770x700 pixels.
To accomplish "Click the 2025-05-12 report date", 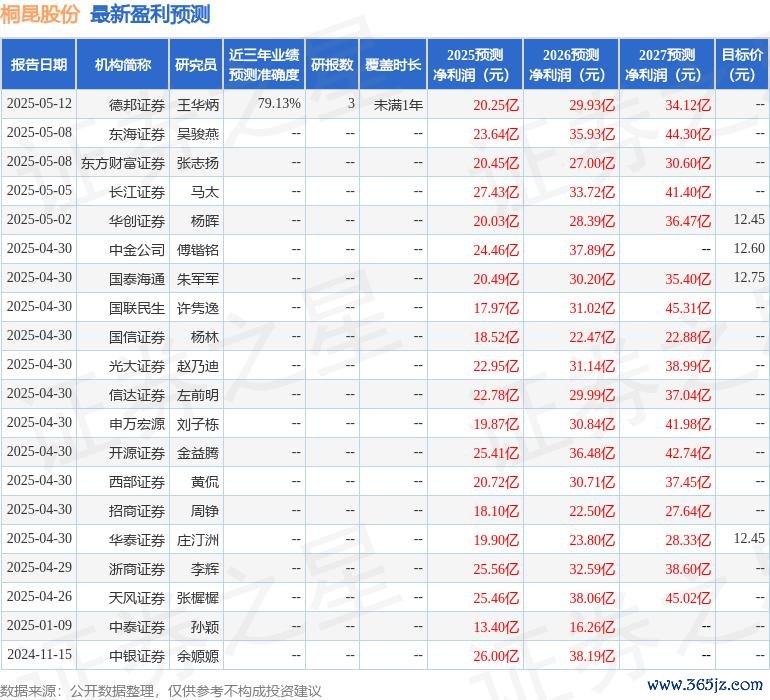I will point(39,103).
